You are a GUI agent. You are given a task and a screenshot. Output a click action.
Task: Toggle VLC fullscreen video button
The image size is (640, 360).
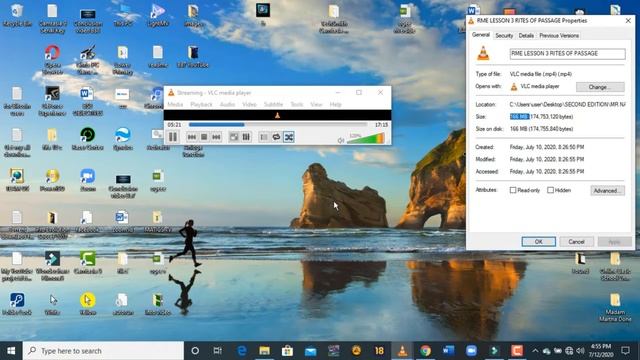point(233,137)
